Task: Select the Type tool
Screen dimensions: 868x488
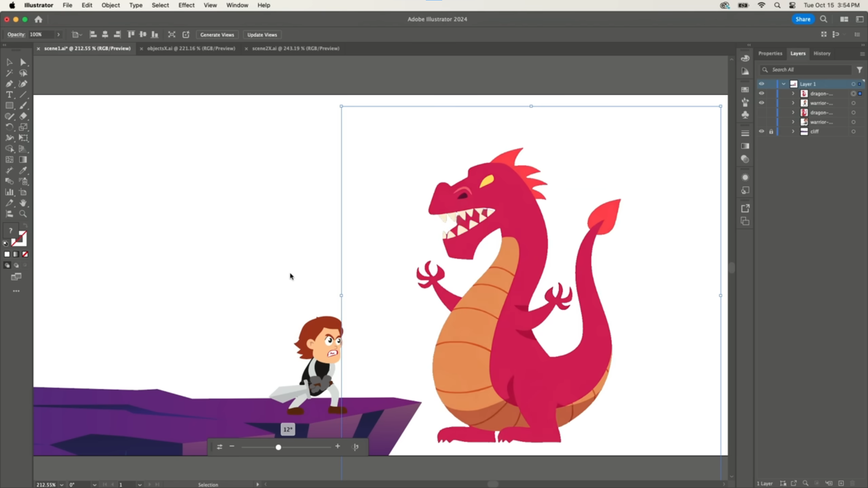Action: (9, 94)
